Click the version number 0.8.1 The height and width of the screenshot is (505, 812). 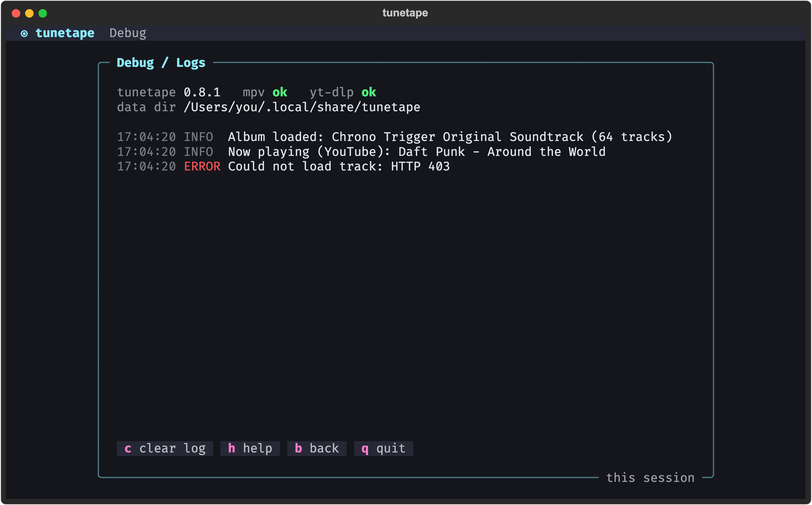202,92
